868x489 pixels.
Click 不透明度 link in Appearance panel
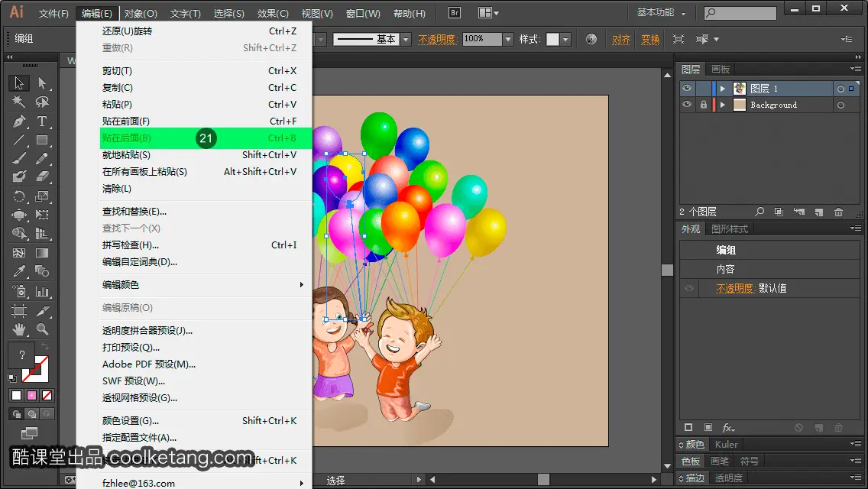pos(735,289)
